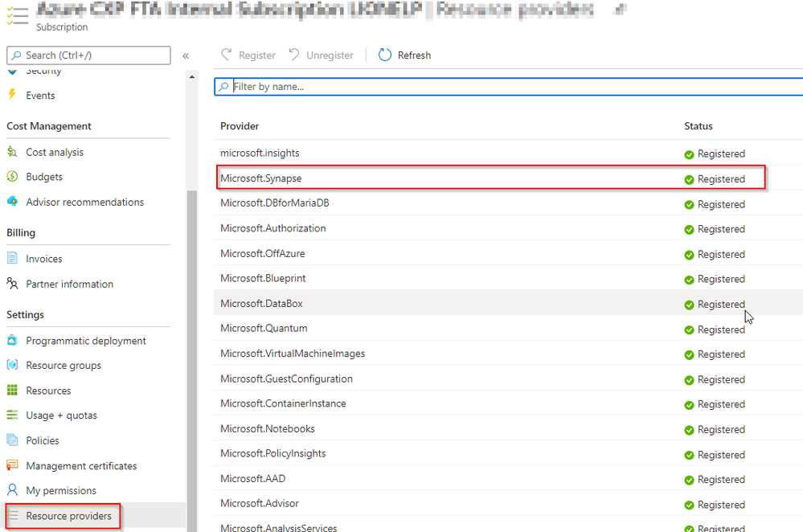Open Resource groups under Settings
Screen dimensions: 803x532
(64, 365)
